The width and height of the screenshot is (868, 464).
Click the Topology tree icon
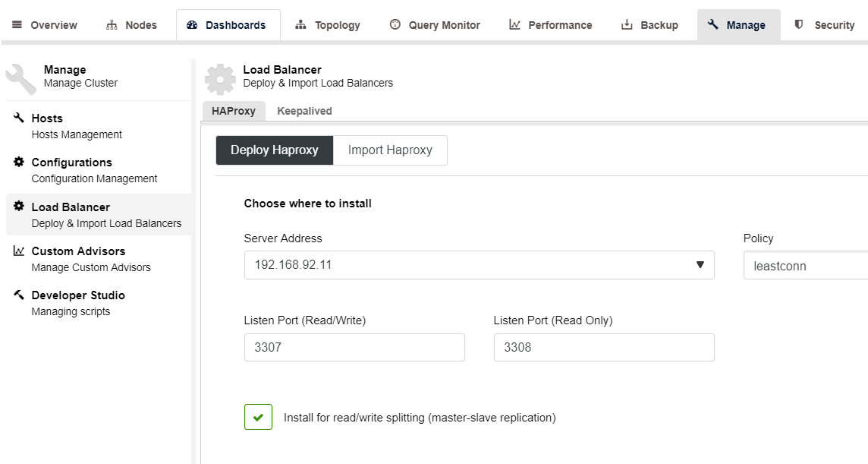click(301, 25)
